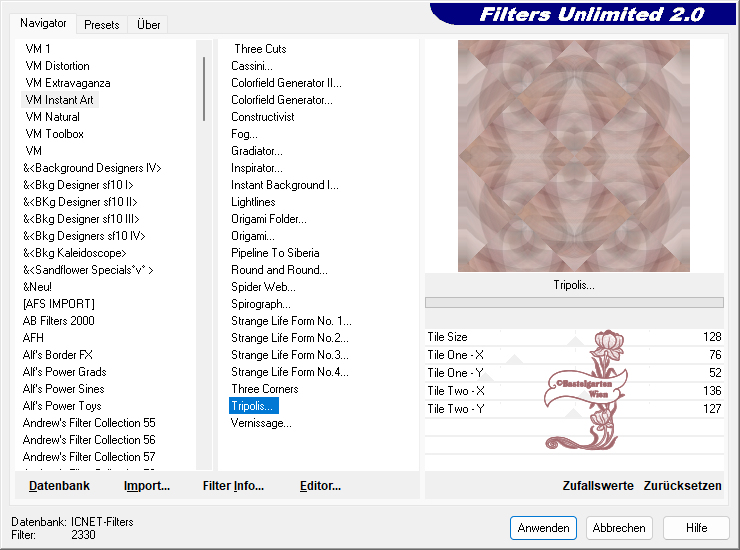The width and height of the screenshot is (740, 550).
Task: Select the VM Toolbox filter group
Action: [x=54, y=134]
